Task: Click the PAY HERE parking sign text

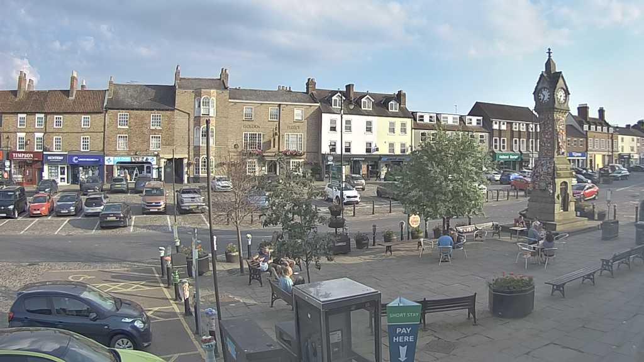Action: 403,334
